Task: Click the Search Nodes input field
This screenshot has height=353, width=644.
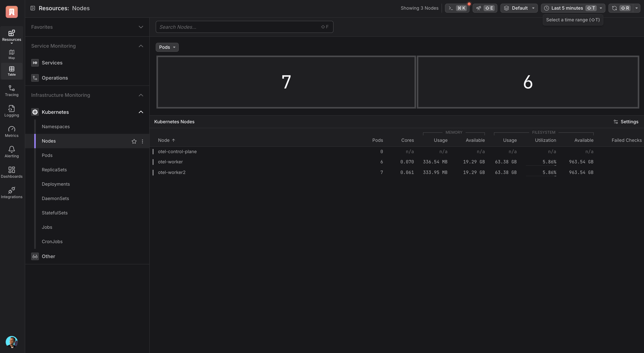Action: (240, 27)
